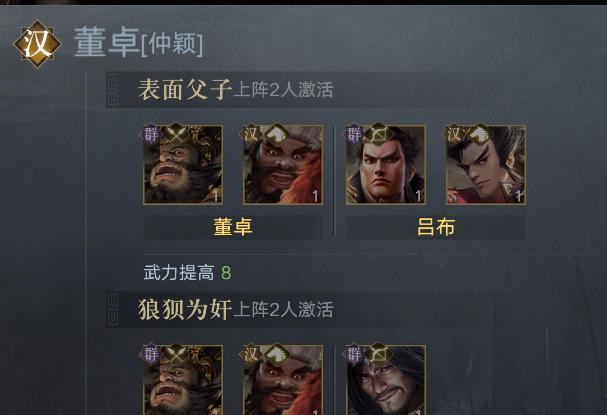
Task: Select the 汉 faction 吕布 portrait
Action: pyautogui.click(x=486, y=165)
